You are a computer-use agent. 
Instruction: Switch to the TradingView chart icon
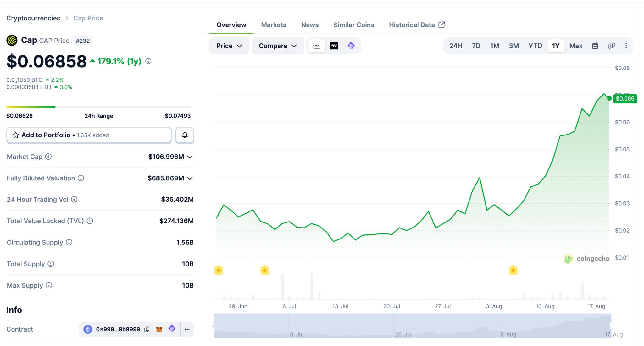click(334, 46)
